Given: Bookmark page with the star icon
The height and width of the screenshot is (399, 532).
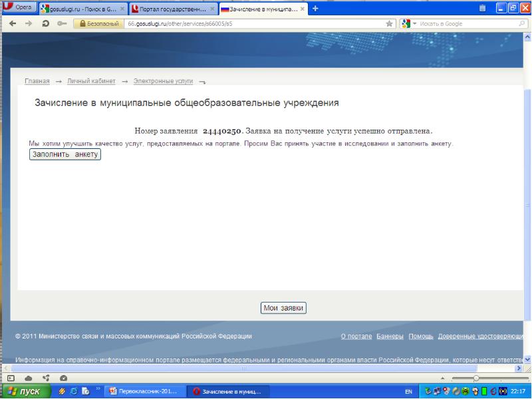Looking at the screenshot, I should [390, 23].
